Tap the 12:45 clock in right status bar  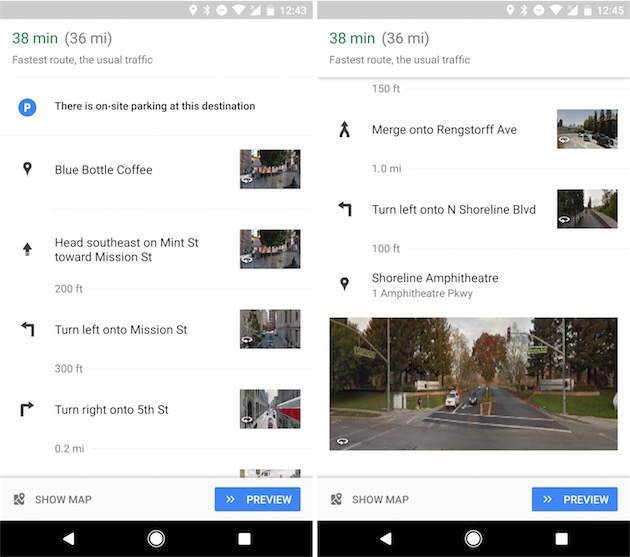click(x=610, y=10)
